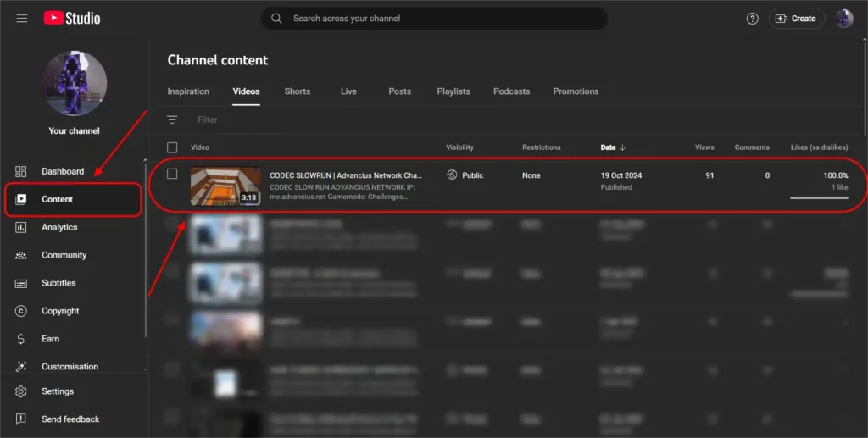
Task: Click the Restrictions column header
Action: coord(541,147)
